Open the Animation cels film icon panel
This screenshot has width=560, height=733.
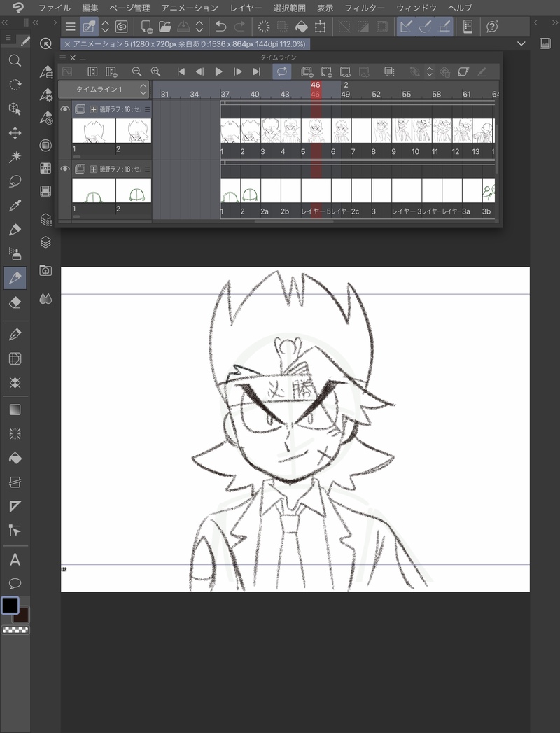(x=45, y=190)
